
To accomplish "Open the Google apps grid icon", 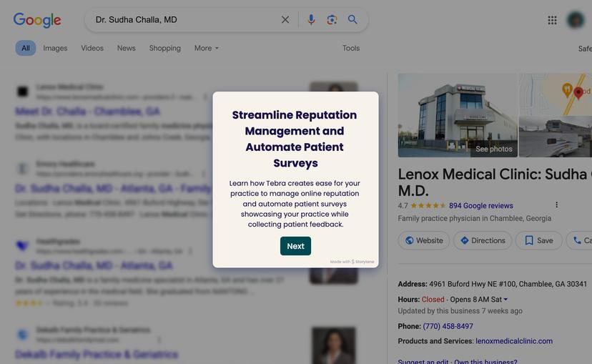I will pos(553,21).
